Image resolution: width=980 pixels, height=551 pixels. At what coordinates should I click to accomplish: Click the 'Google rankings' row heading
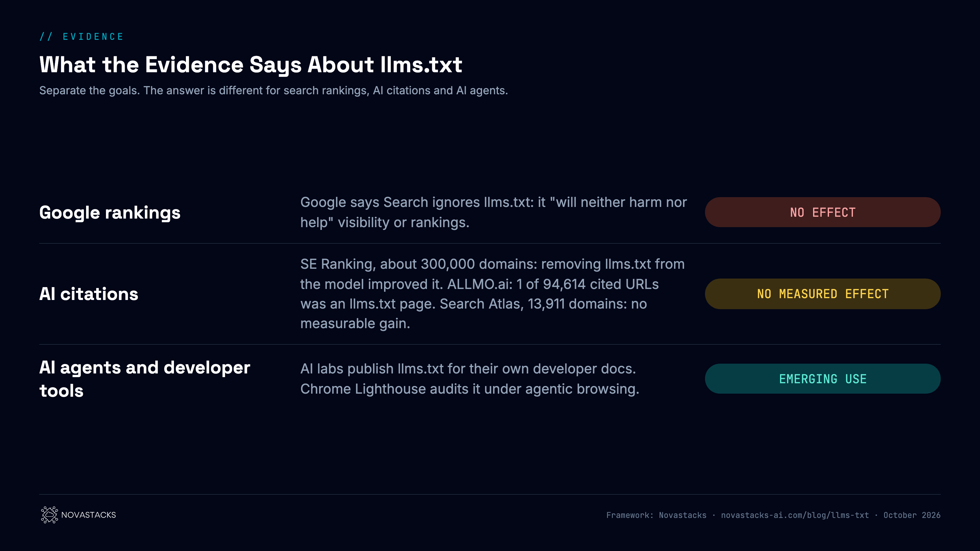pyautogui.click(x=110, y=212)
